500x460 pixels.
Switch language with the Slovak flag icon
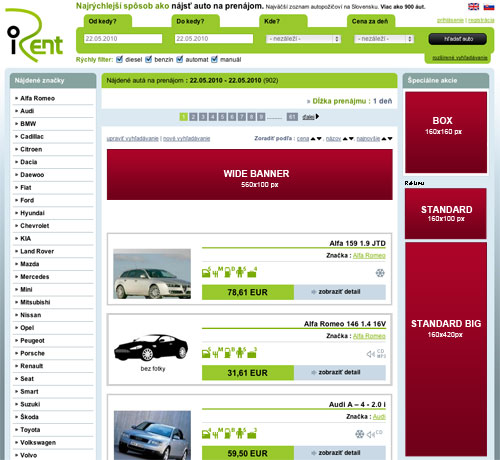tap(489, 6)
